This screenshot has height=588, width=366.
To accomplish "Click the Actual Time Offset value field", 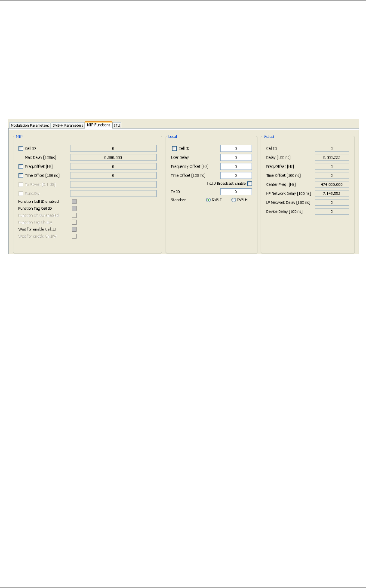I will (332, 175).
